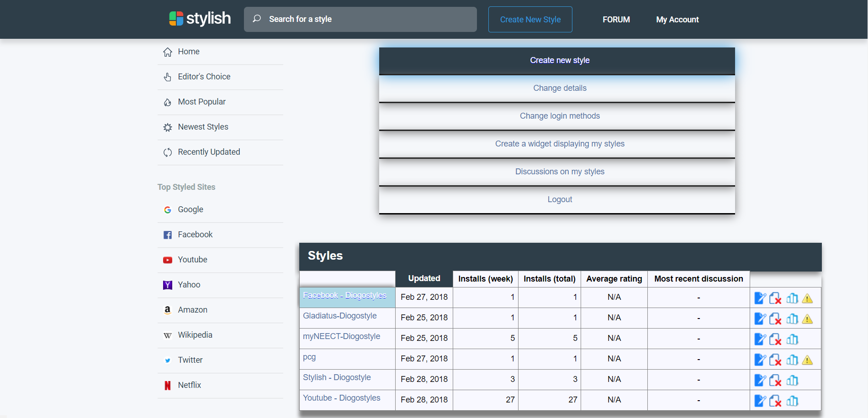Open 'Discussions on my styles' menu entry
The width and height of the screenshot is (868, 418).
pyautogui.click(x=557, y=172)
